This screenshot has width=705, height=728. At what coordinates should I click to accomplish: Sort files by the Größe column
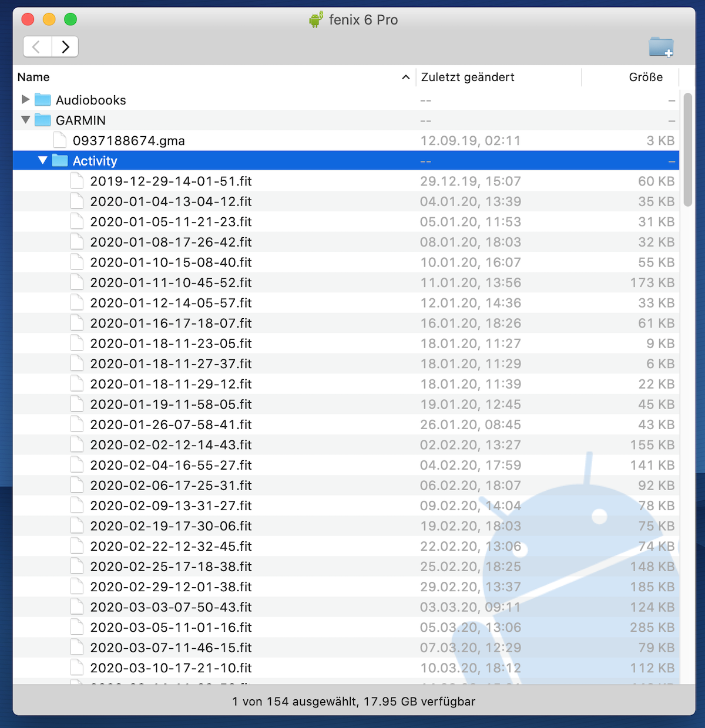click(x=646, y=77)
